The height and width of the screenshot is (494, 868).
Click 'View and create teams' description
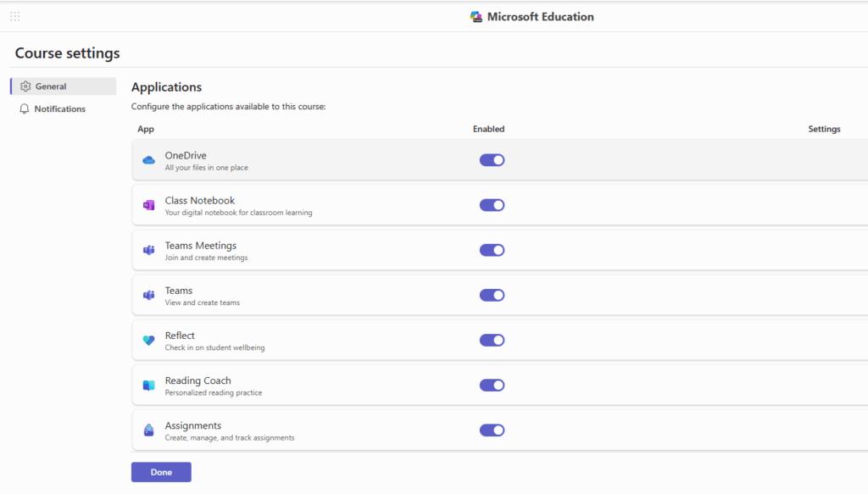pyautogui.click(x=203, y=303)
